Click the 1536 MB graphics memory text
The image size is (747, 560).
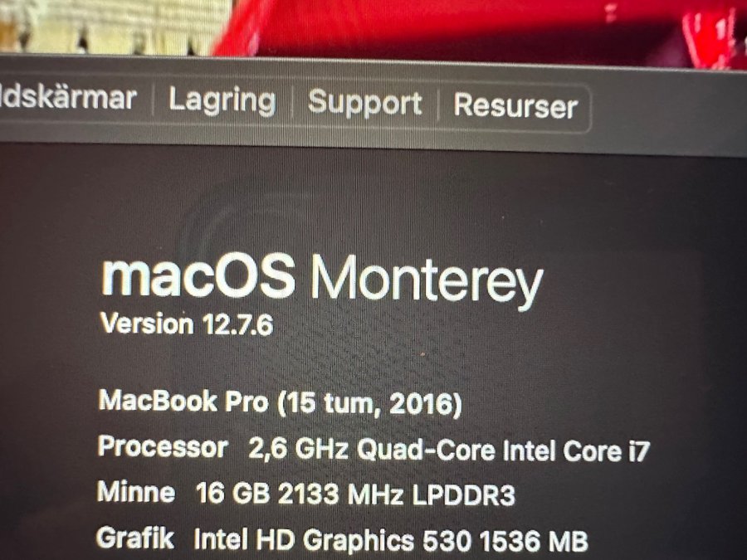click(534, 542)
